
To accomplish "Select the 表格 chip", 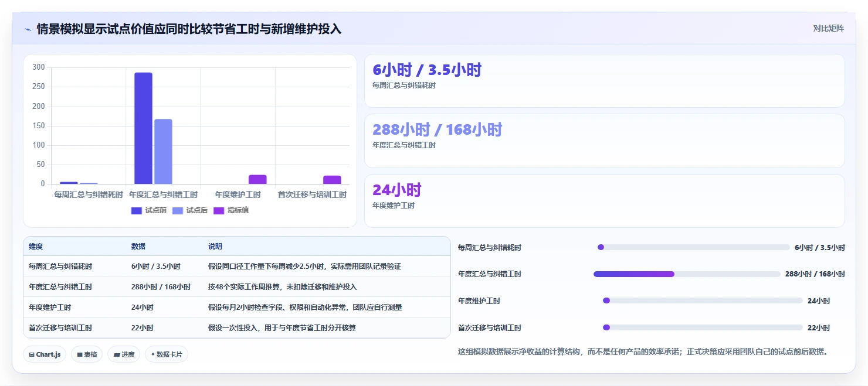I will pyautogui.click(x=87, y=354).
